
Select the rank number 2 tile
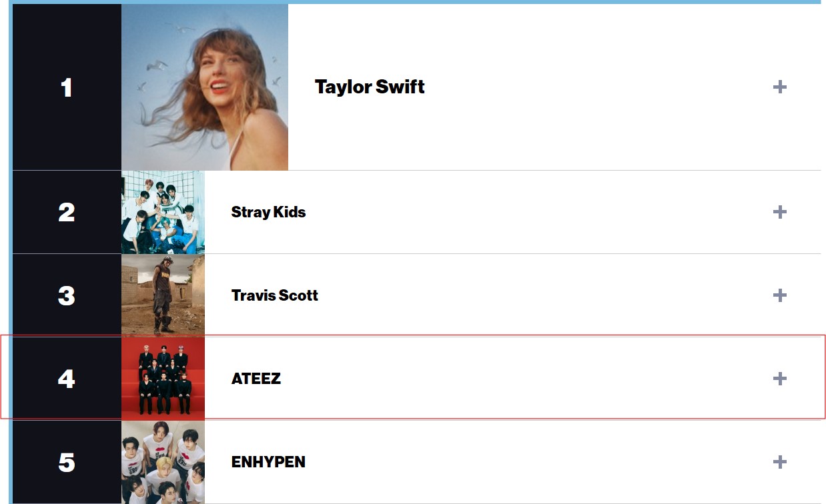point(67,212)
